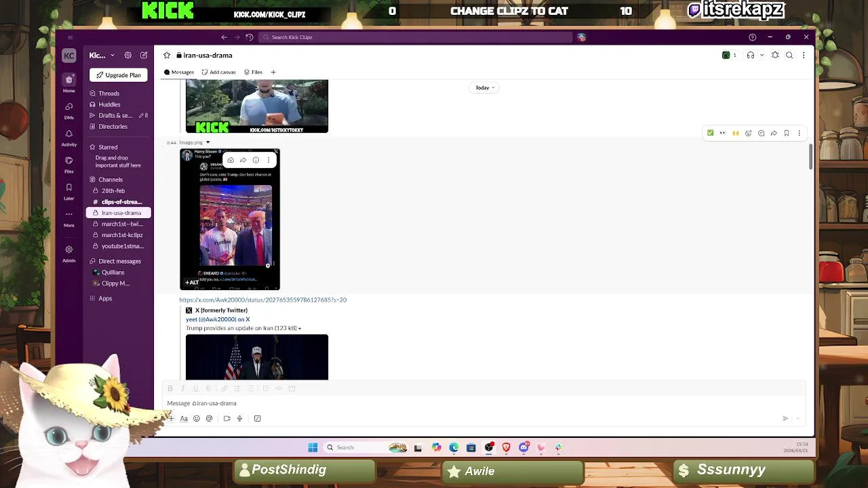Open Home in the Slack sidebar
The image size is (868, 488).
point(68,83)
